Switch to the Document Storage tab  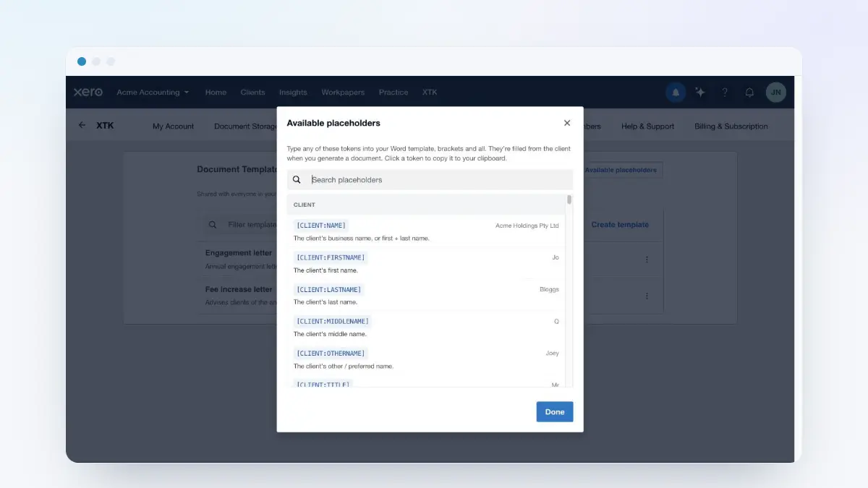pyautogui.click(x=245, y=127)
